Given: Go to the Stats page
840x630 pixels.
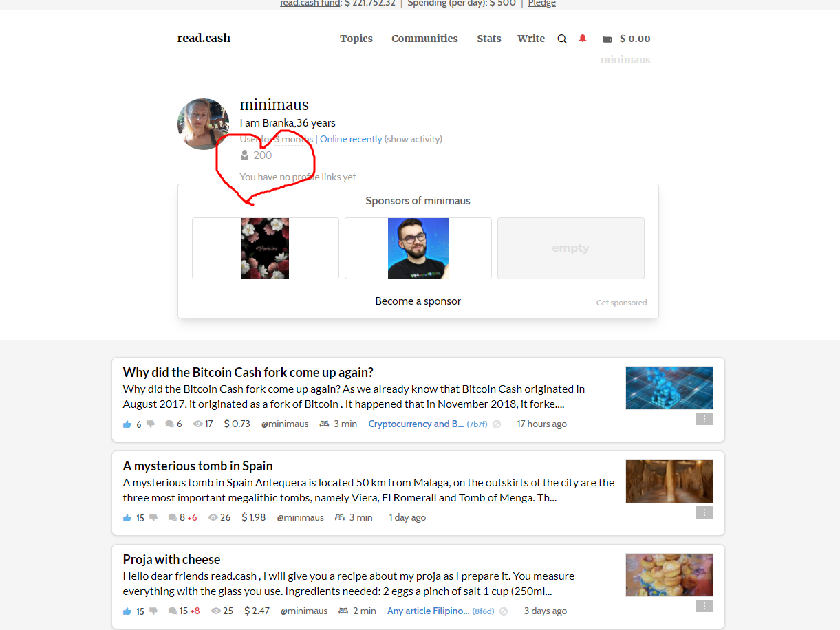Looking at the screenshot, I should 489,39.
